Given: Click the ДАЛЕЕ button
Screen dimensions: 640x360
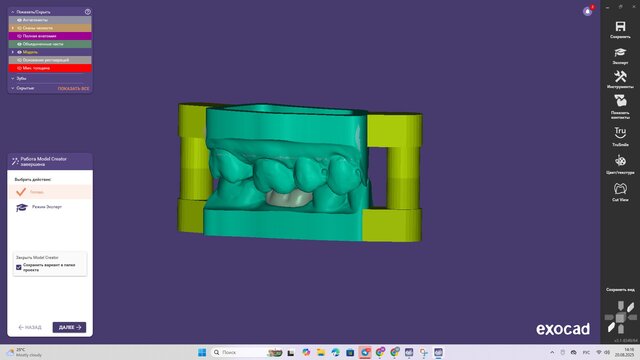Looking at the screenshot, I should pos(69,327).
